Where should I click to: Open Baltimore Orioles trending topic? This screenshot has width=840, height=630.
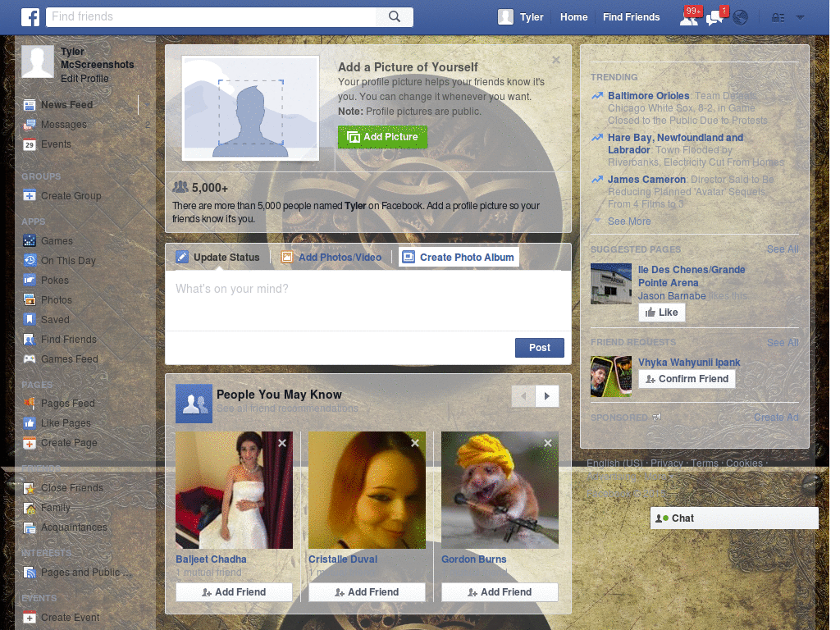[648, 96]
